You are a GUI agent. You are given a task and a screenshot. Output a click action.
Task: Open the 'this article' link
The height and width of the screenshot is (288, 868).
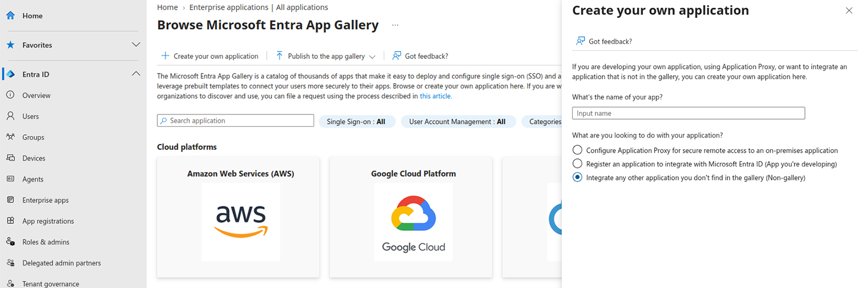tap(436, 96)
